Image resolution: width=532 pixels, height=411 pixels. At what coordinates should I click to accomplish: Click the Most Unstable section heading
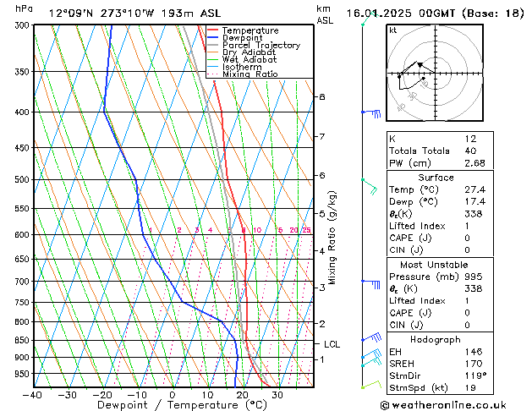tap(434, 265)
